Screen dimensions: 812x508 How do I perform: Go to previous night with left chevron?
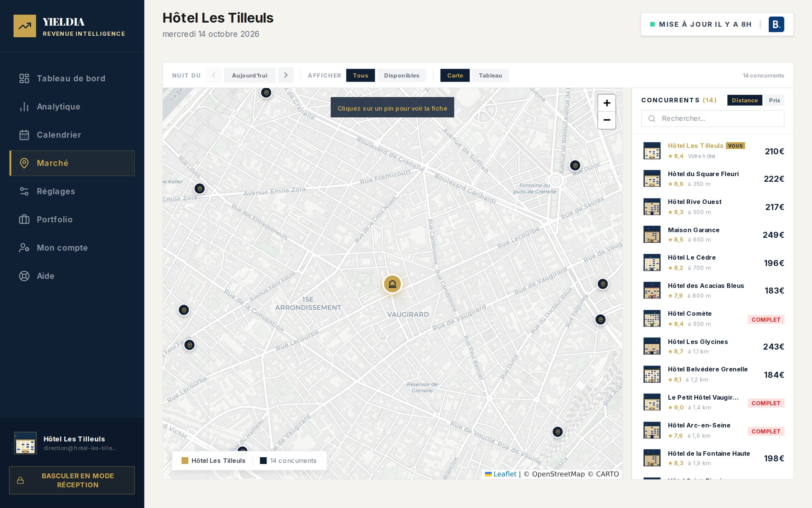tap(214, 75)
